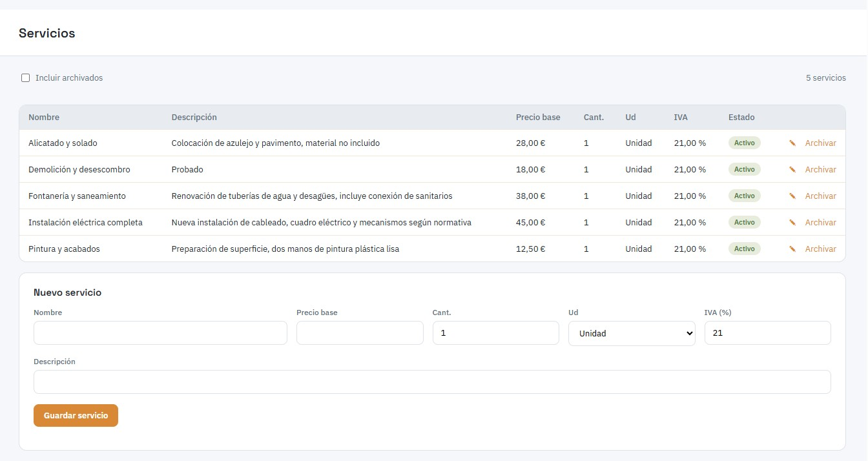Archive the Alicatado y solado service
The image size is (868, 461).
pyautogui.click(x=820, y=143)
